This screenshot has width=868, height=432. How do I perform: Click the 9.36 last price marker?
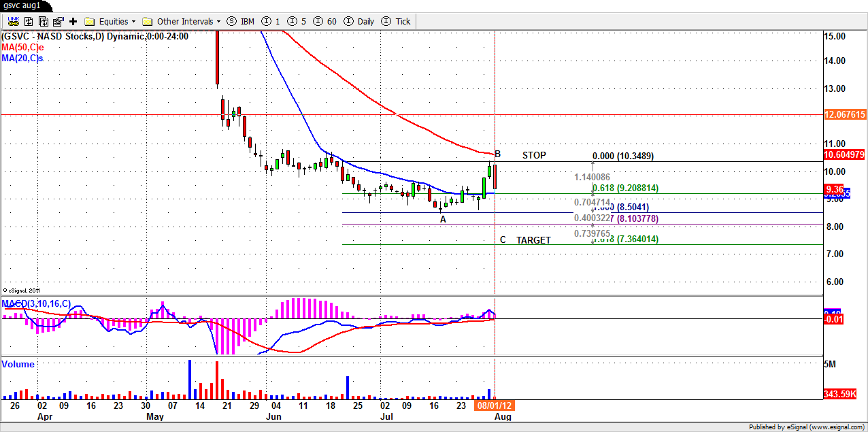(835, 189)
